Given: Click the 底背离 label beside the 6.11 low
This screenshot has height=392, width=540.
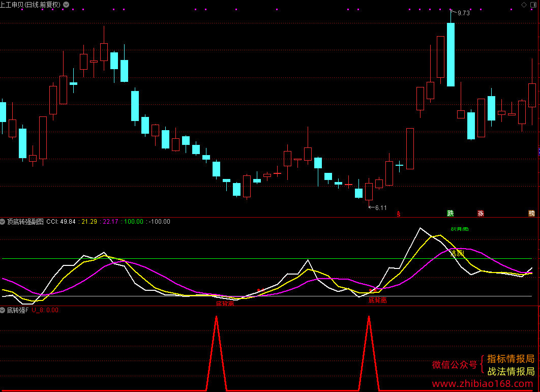Looking at the screenshot, I should click(x=377, y=300).
